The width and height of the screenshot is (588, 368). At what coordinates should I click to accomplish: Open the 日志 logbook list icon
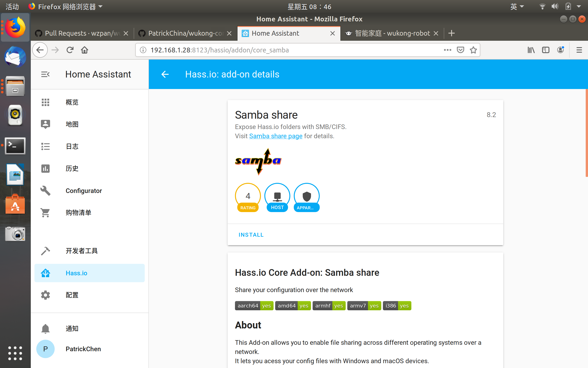pyautogui.click(x=45, y=146)
